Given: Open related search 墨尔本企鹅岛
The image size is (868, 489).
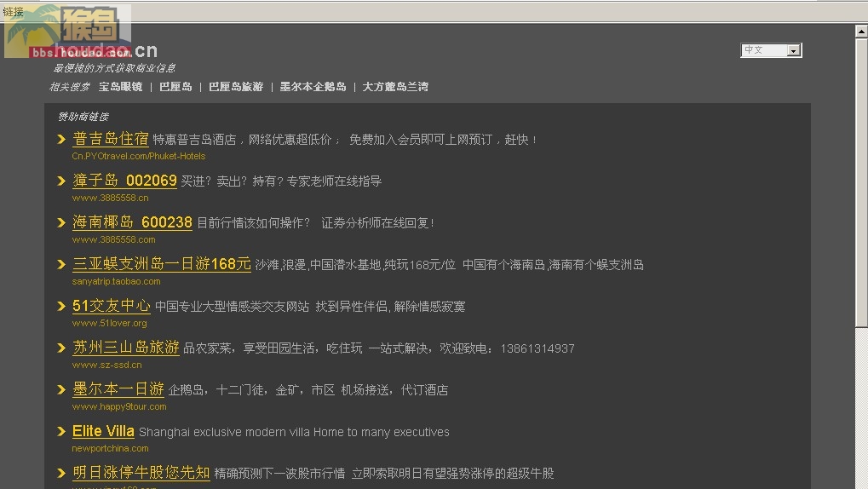Looking at the screenshot, I should click(x=313, y=86).
